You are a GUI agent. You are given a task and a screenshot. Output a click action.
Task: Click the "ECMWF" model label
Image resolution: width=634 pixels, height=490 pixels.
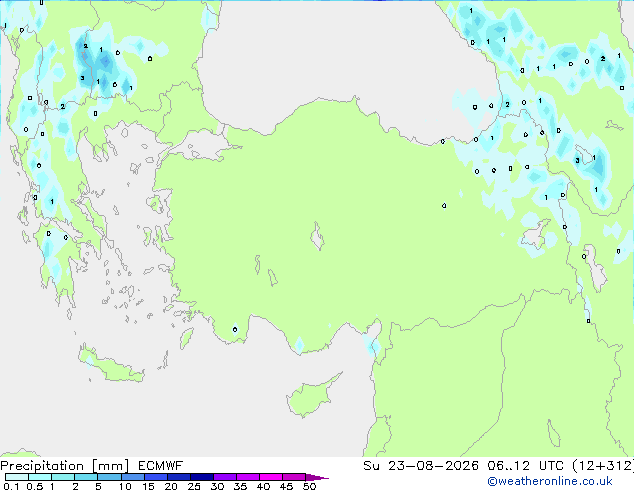click(161, 466)
